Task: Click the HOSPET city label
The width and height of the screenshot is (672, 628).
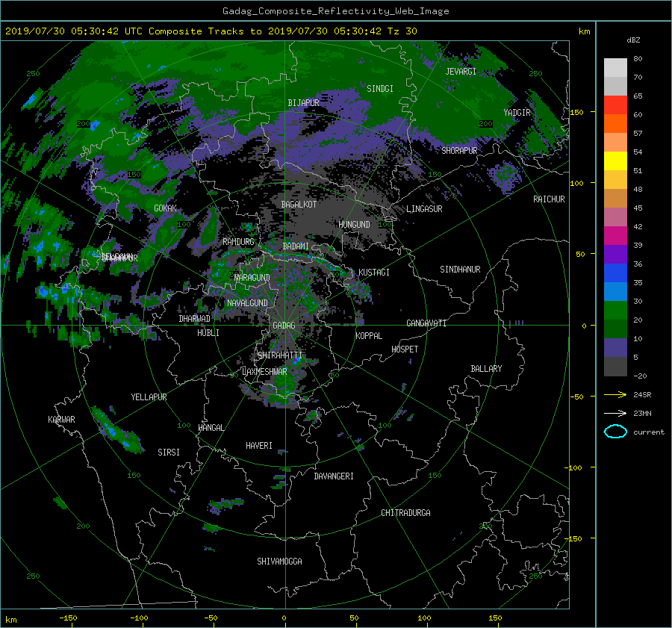Action: pyautogui.click(x=405, y=349)
